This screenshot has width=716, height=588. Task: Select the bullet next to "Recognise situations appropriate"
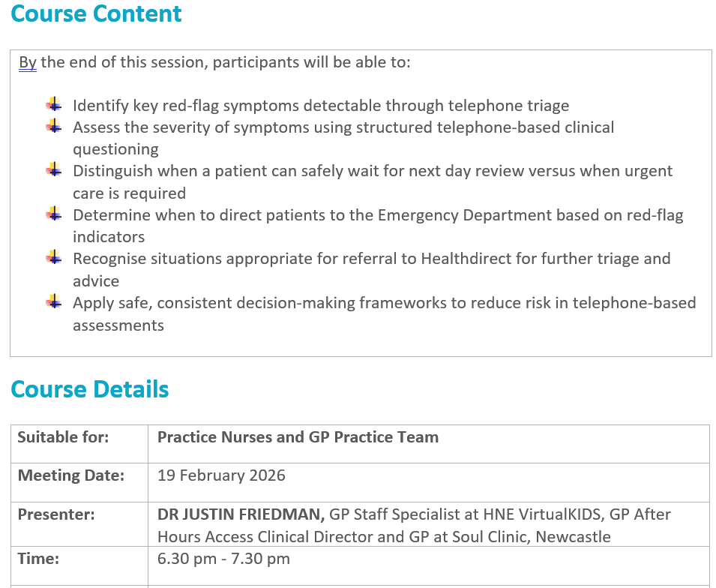(x=53, y=259)
